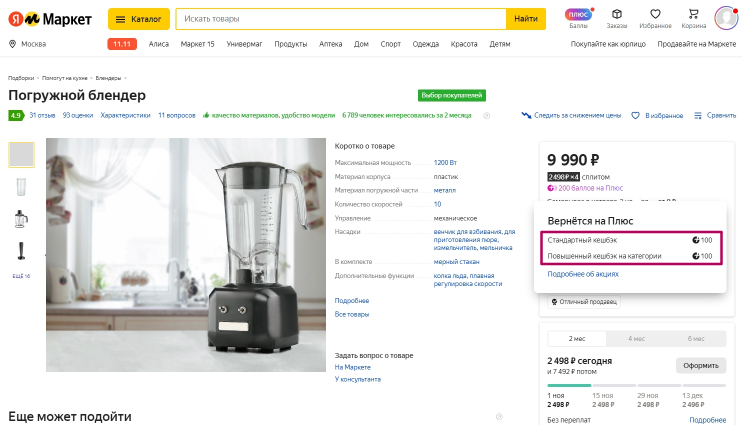This screenshot has width=742, height=425.
Task: Select the 4 мес installment option
Action: pos(637,337)
